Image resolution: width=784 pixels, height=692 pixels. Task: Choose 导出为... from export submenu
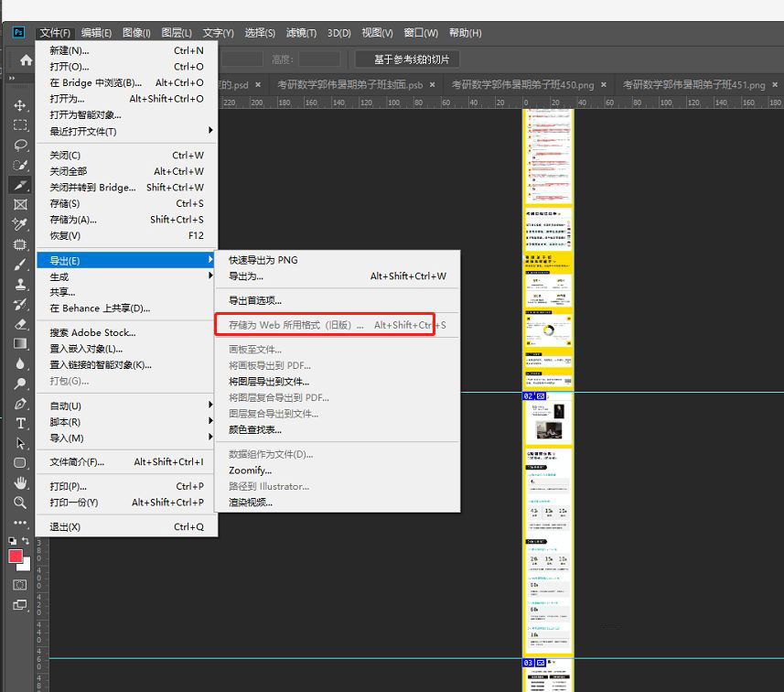(x=338, y=276)
